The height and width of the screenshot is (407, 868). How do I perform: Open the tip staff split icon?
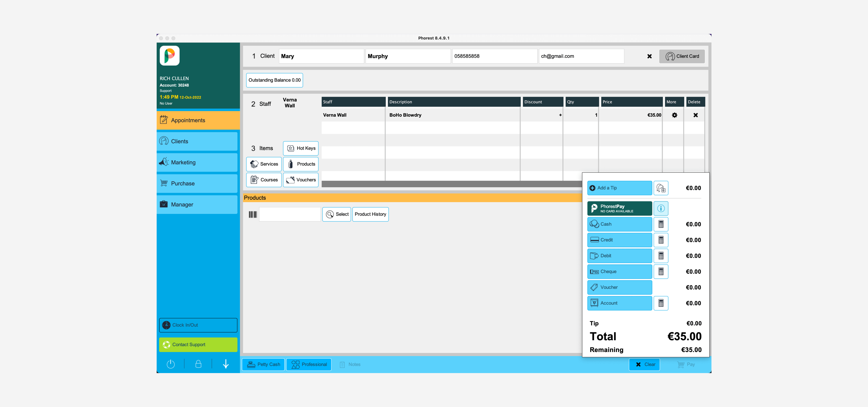661,188
